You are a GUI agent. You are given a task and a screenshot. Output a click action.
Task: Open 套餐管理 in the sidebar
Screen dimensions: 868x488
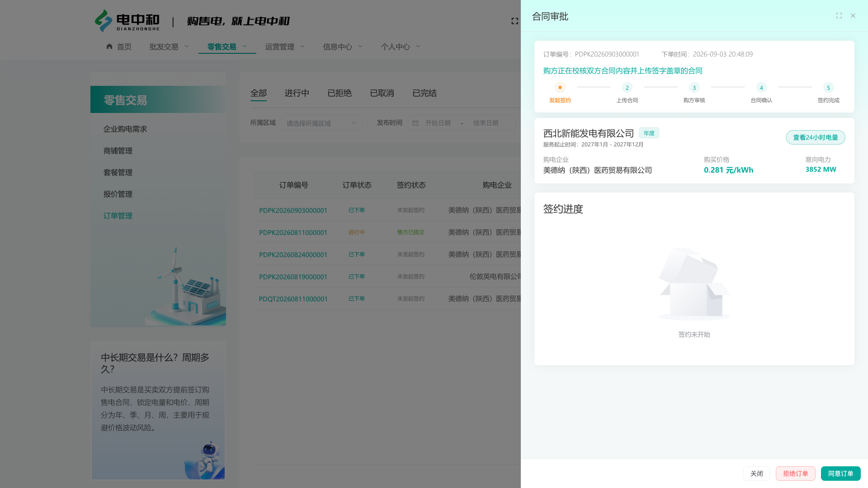tap(118, 173)
